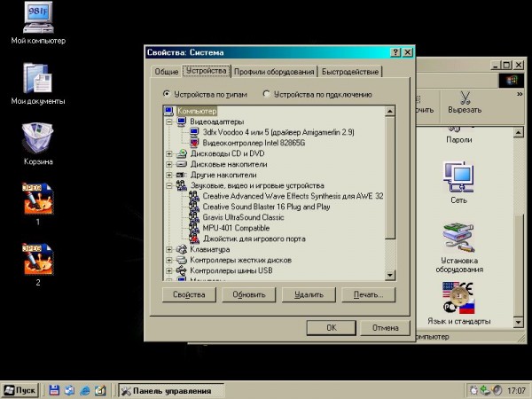Click the Gravis UltraSound Classic device icon
The image size is (532, 399).
(x=194, y=217)
